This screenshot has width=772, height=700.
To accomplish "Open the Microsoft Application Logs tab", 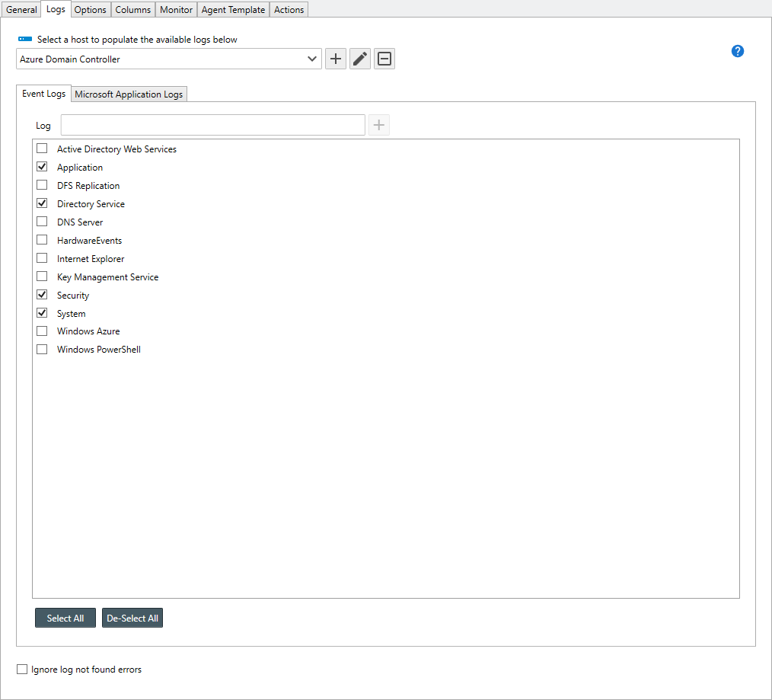I will tap(129, 94).
